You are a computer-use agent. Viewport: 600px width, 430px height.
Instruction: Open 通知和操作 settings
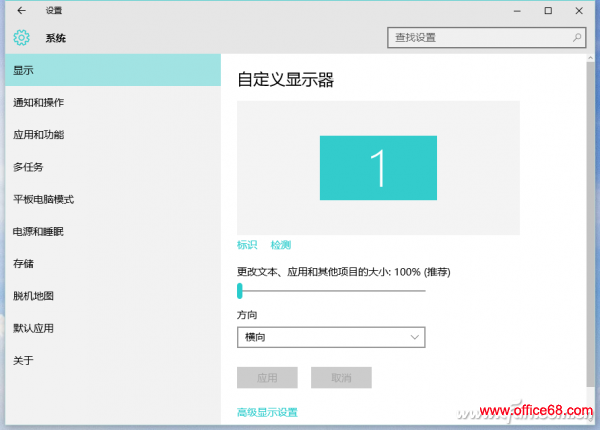tap(113, 103)
